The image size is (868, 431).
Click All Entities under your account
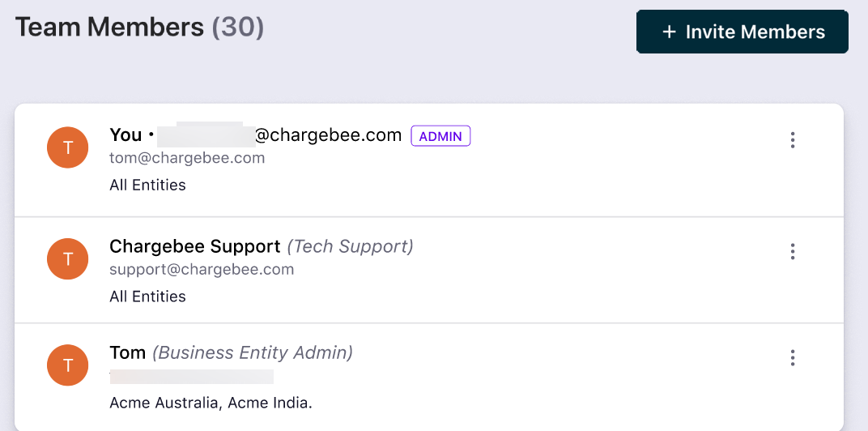click(147, 186)
